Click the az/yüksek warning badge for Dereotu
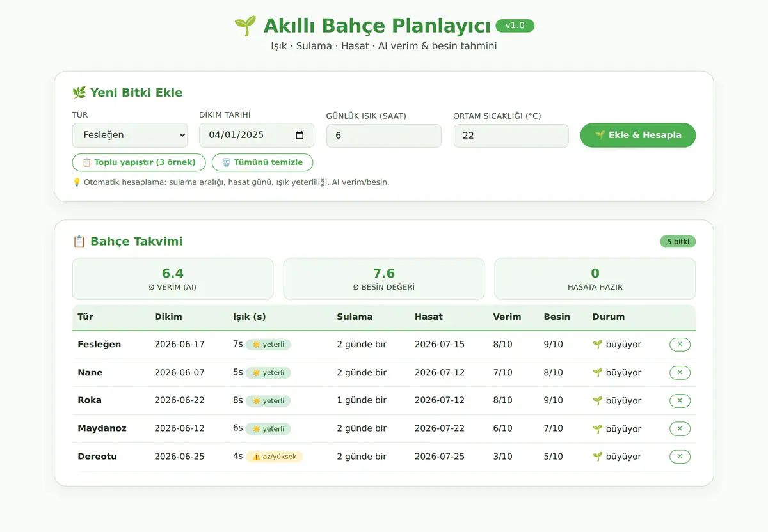Image resolution: width=768 pixels, height=532 pixels. click(274, 457)
